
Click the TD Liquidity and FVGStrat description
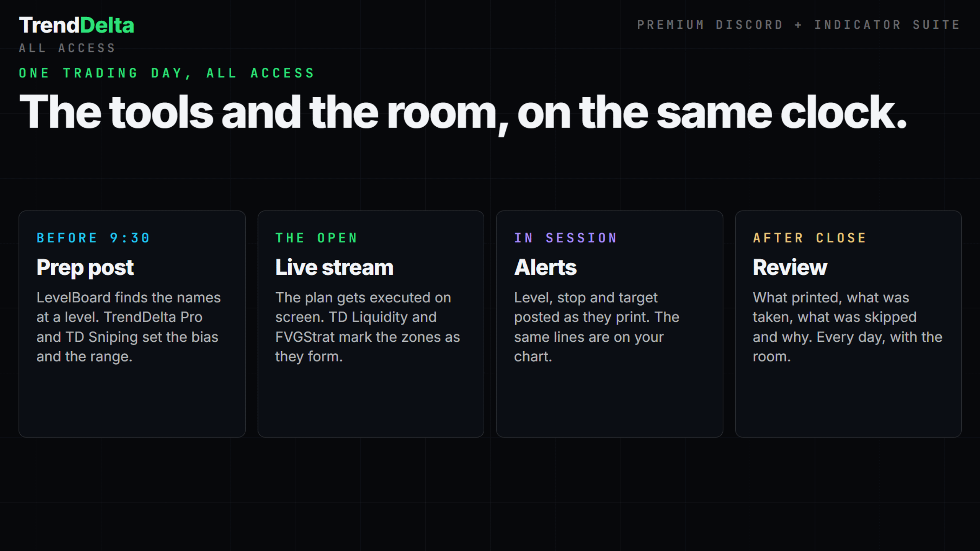tap(367, 327)
